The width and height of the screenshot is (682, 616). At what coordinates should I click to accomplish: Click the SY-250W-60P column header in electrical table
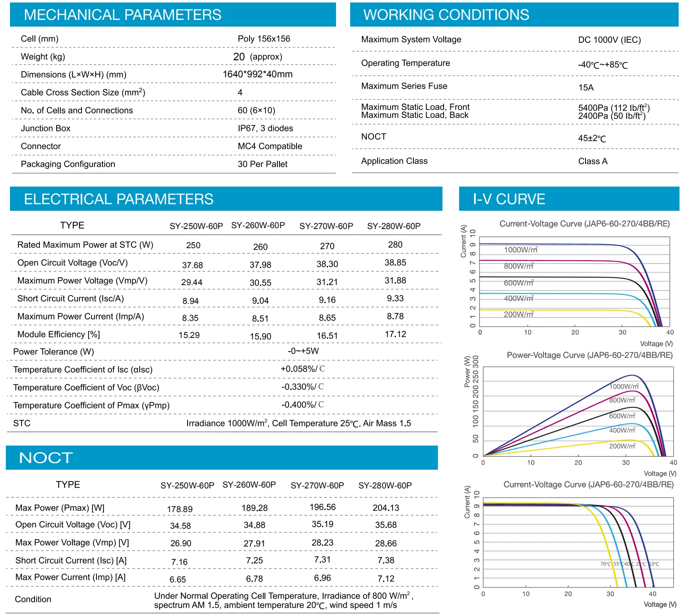click(x=196, y=226)
